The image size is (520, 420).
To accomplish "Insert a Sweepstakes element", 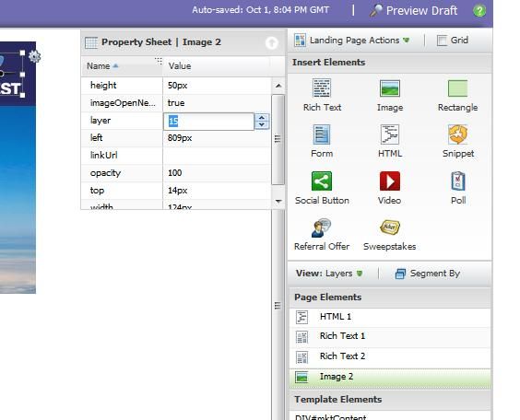I will [390, 234].
